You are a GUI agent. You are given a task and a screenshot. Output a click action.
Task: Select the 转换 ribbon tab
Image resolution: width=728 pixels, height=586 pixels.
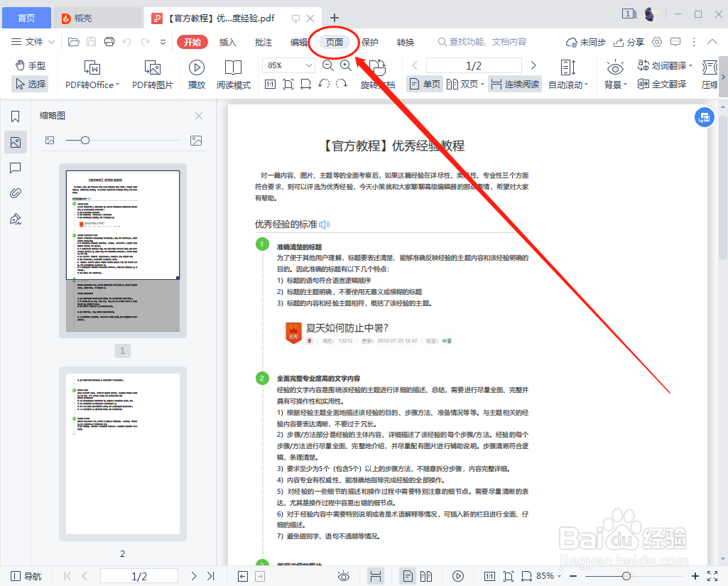(406, 42)
